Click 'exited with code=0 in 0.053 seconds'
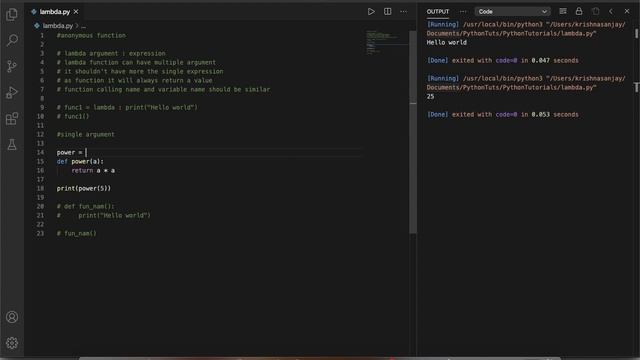Viewport: 640px width, 360px height. [x=515, y=115]
